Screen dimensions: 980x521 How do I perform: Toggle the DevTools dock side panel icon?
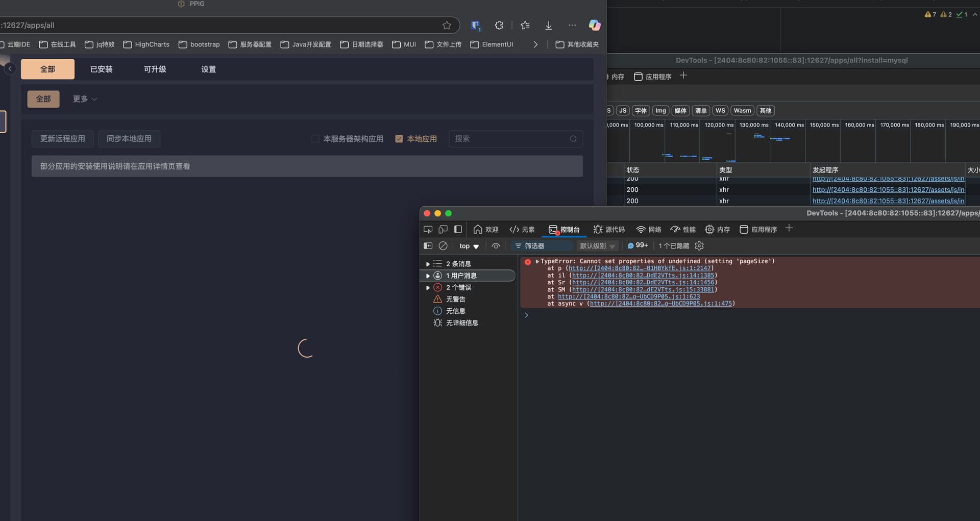pyautogui.click(x=458, y=230)
